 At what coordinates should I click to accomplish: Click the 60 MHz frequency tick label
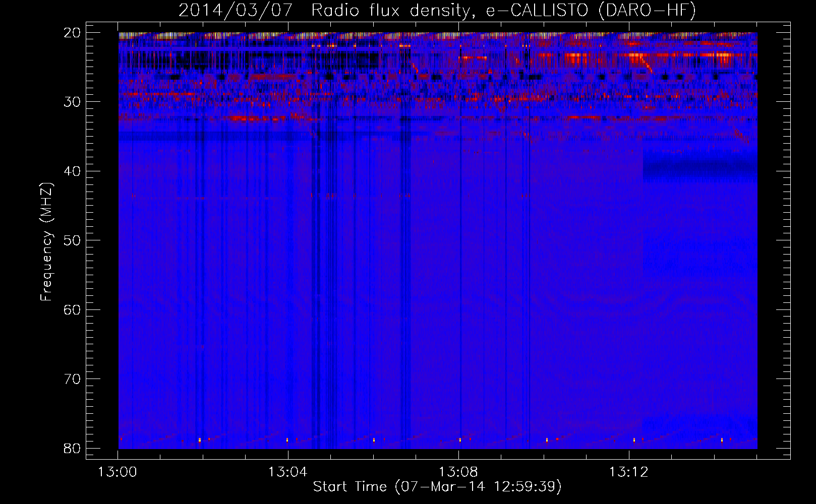coord(73,309)
